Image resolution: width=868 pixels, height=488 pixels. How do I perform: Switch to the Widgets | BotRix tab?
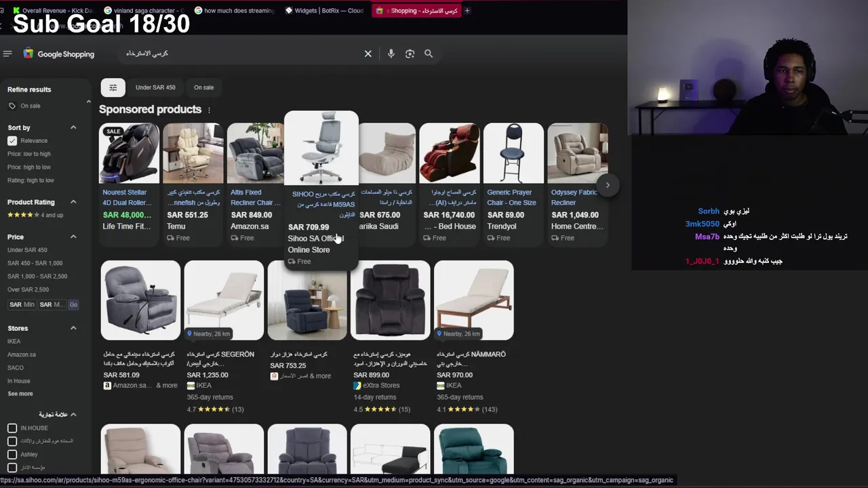pos(324,10)
